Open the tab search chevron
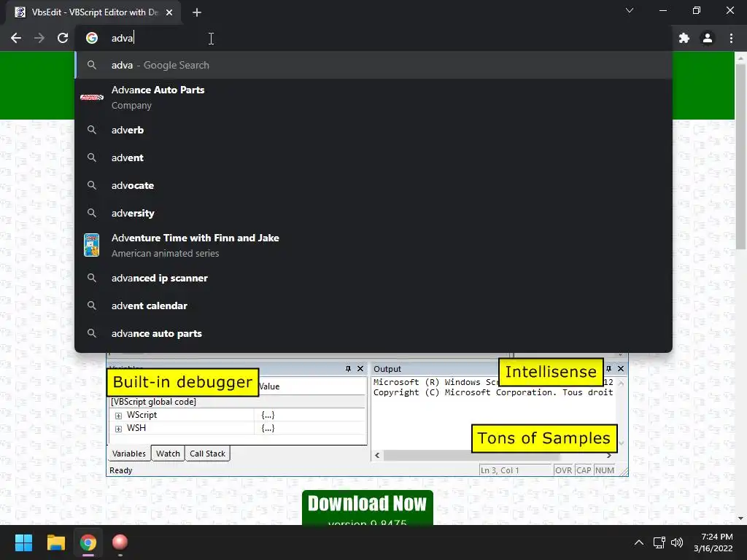The width and height of the screenshot is (747, 560). tap(630, 10)
